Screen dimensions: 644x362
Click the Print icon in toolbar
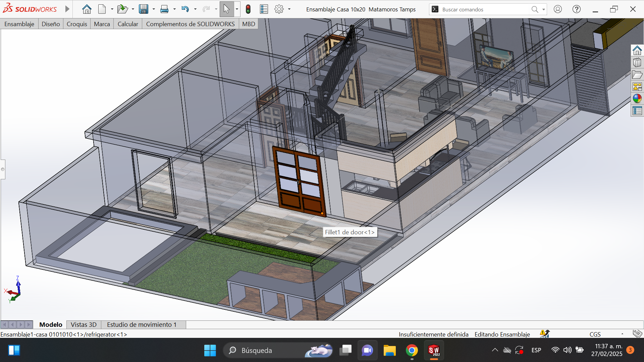164,9
